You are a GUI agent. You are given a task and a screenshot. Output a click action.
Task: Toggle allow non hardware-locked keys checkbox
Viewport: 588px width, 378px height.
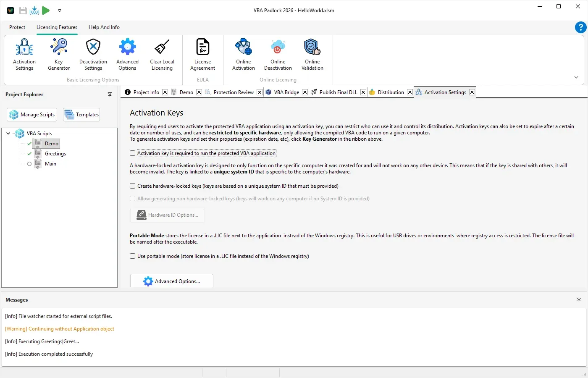(x=133, y=199)
